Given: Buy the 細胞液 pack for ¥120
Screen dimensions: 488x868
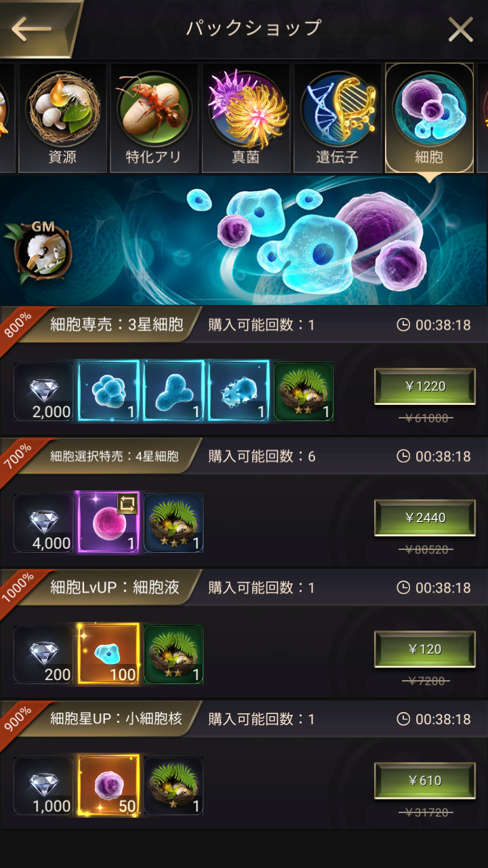Looking at the screenshot, I should 425,649.
